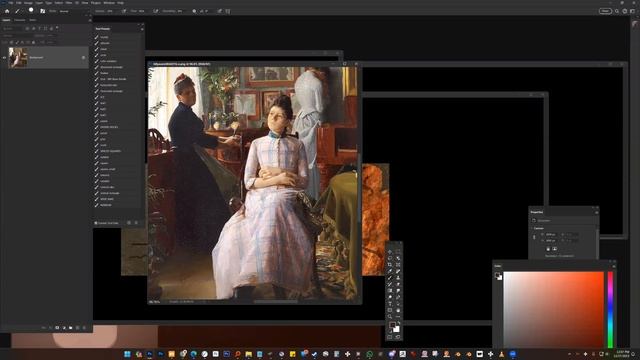This screenshot has width=640, height=360.
Task: Delete layer with the Layers panel trash icon
Action: [84, 327]
